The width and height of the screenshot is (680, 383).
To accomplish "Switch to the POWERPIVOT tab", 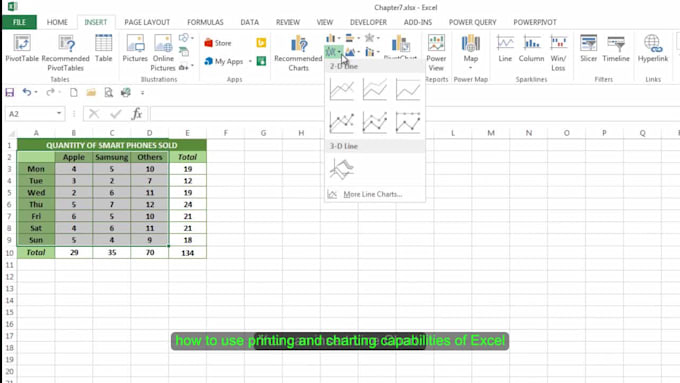I will (x=535, y=22).
